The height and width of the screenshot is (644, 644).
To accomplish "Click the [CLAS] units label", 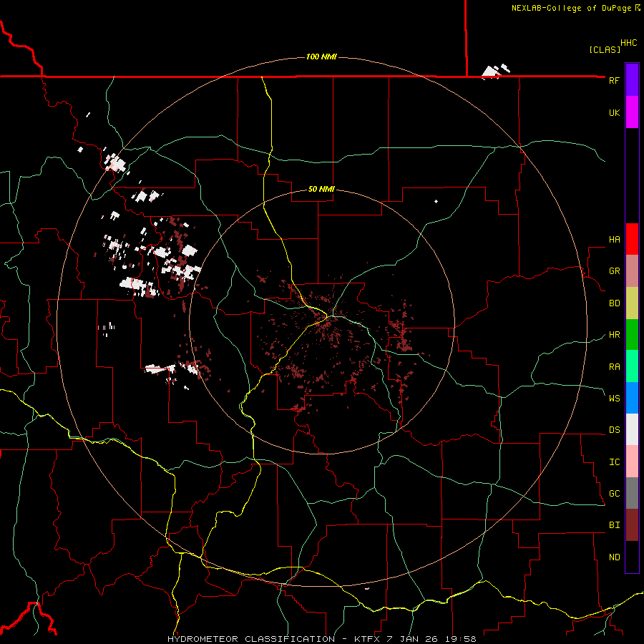I will [605, 49].
